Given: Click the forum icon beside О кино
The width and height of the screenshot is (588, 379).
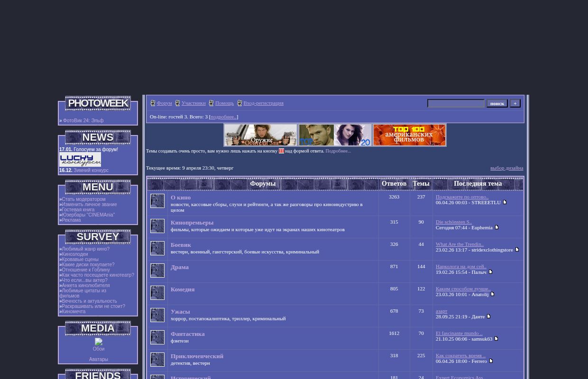Looking at the screenshot, I should tap(157, 201).
